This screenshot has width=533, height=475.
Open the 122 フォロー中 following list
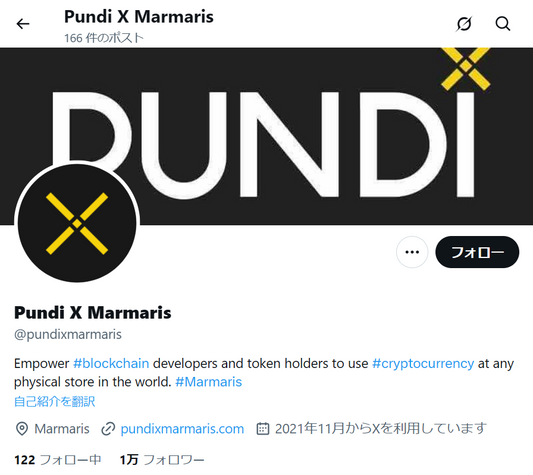tap(58, 460)
